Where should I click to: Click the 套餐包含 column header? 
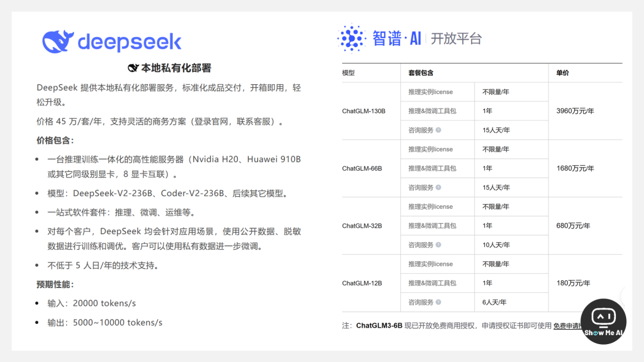[420, 73]
